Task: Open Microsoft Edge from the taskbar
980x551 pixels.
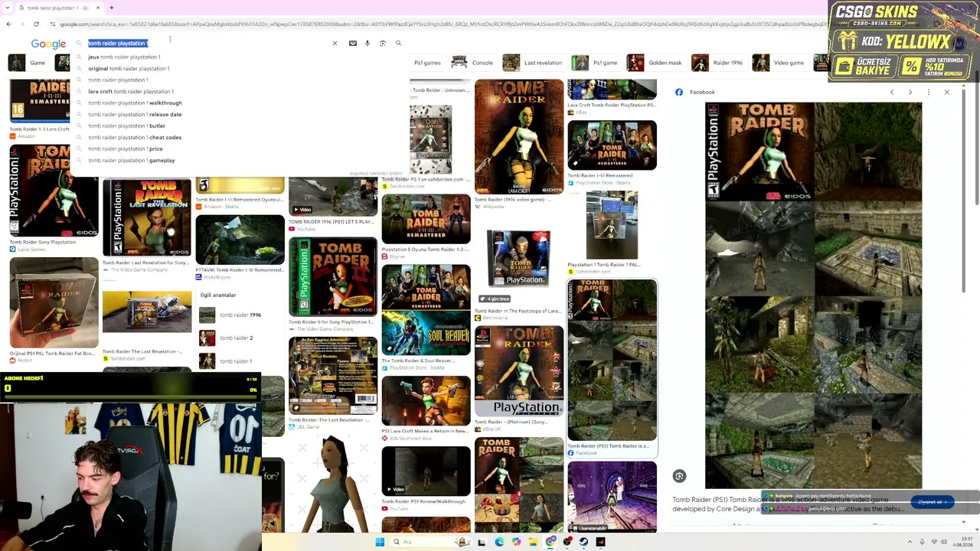Action: coord(499,542)
